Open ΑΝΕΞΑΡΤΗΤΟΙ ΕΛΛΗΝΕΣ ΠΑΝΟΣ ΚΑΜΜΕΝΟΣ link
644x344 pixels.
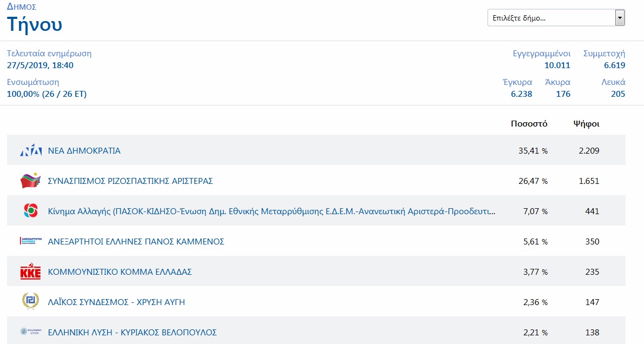(x=136, y=242)
